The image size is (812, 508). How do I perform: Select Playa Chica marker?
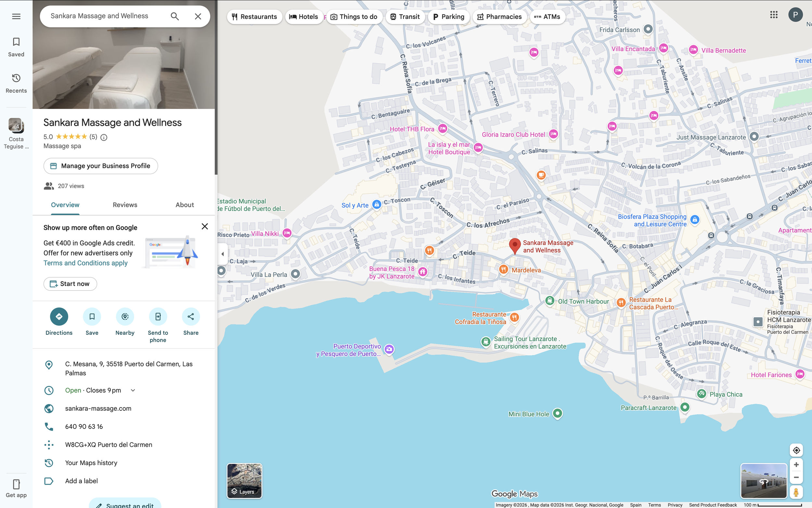[701, 393]
